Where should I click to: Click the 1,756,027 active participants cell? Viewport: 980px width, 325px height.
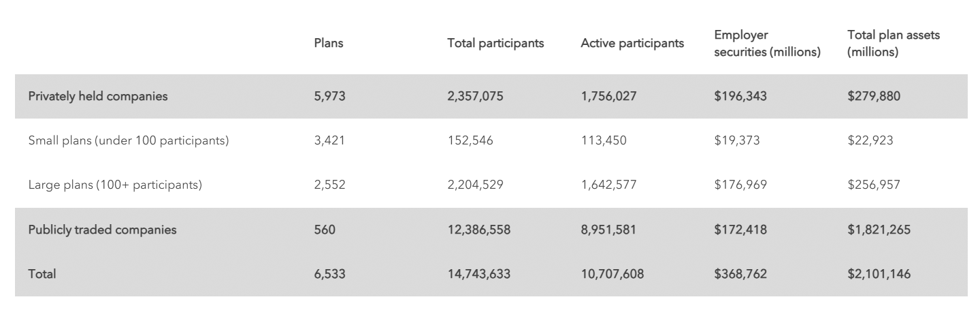608,96
